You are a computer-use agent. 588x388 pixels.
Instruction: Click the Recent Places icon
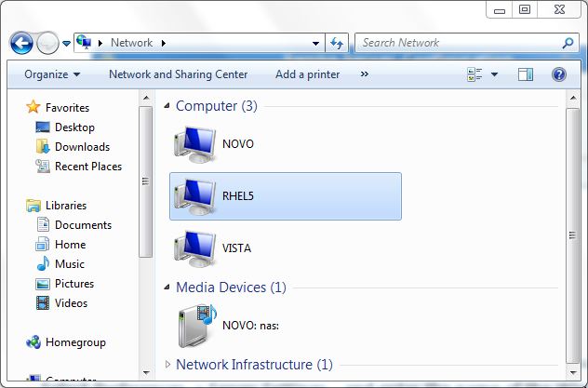coord(43,166)
